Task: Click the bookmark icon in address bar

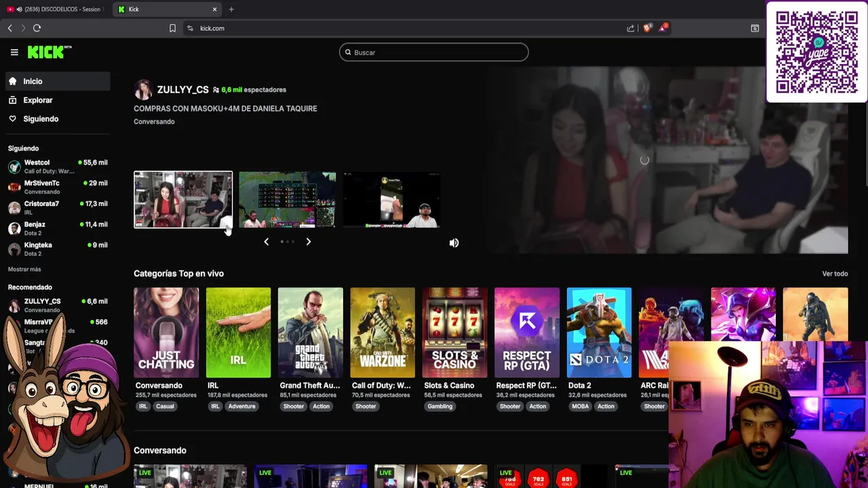Action: (x=172, y=28)
